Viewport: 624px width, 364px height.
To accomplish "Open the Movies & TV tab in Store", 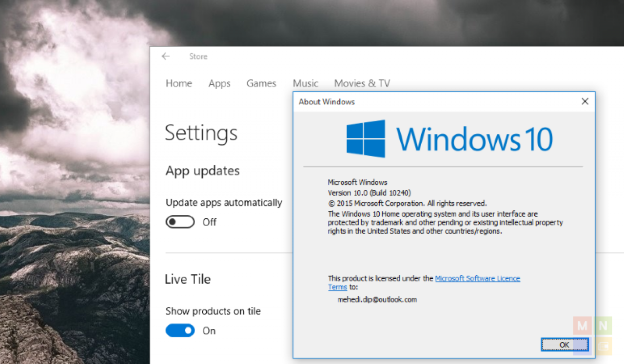I will pyautogui.click(x=362, y=83).
